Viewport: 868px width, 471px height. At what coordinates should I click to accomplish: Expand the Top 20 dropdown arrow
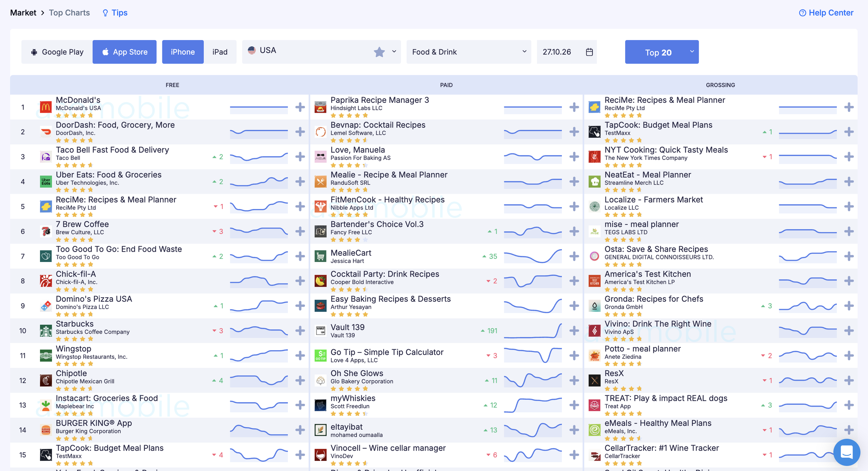(692, 52)
